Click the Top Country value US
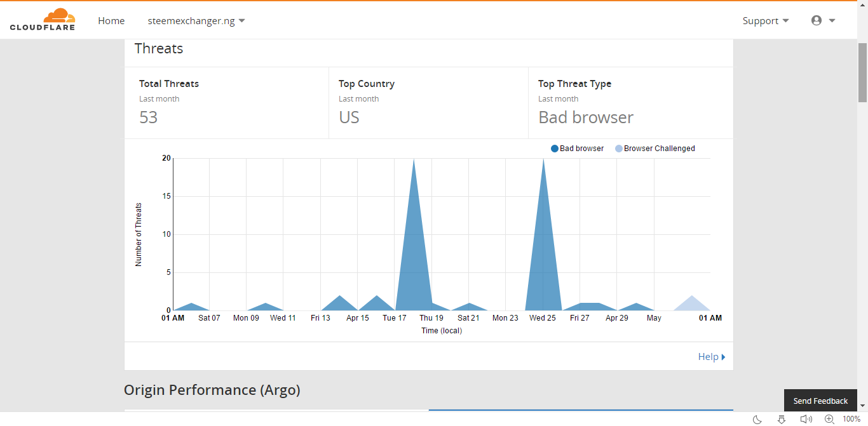The width and height of the screenshot is (868, 426). pos(349,117)
